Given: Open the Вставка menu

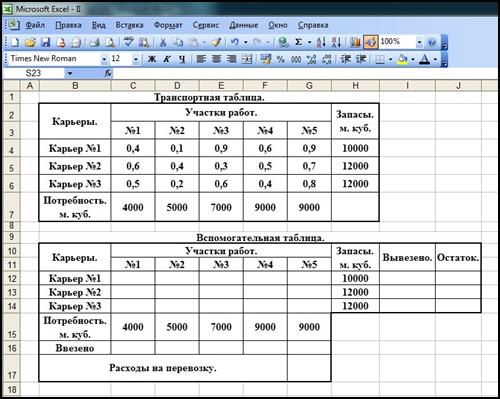Looking at the screenshot, I should (129, 25).
